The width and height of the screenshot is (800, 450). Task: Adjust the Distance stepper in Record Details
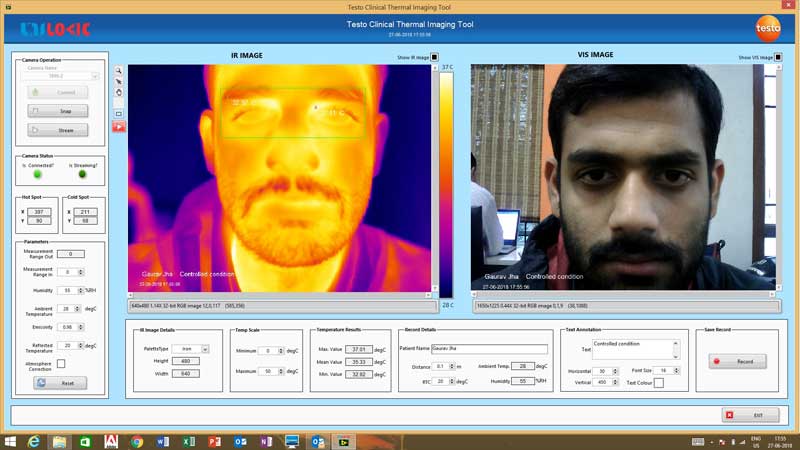pos(452,366)
